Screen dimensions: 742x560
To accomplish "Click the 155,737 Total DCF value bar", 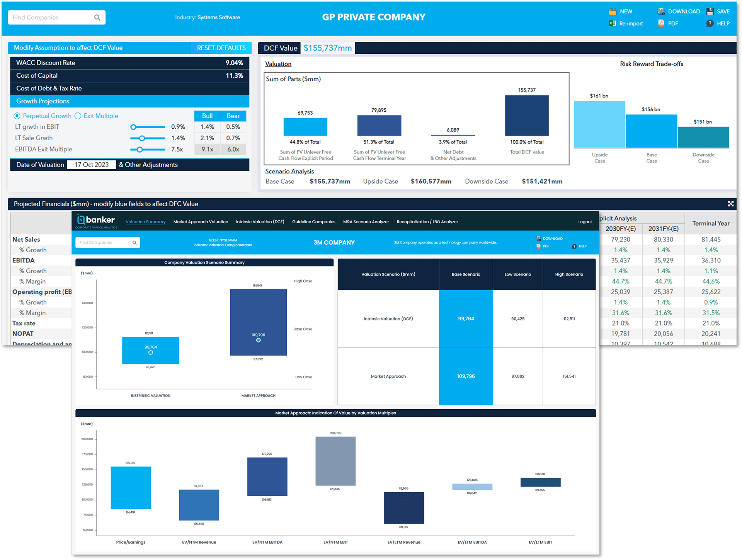I will (527, 116).
